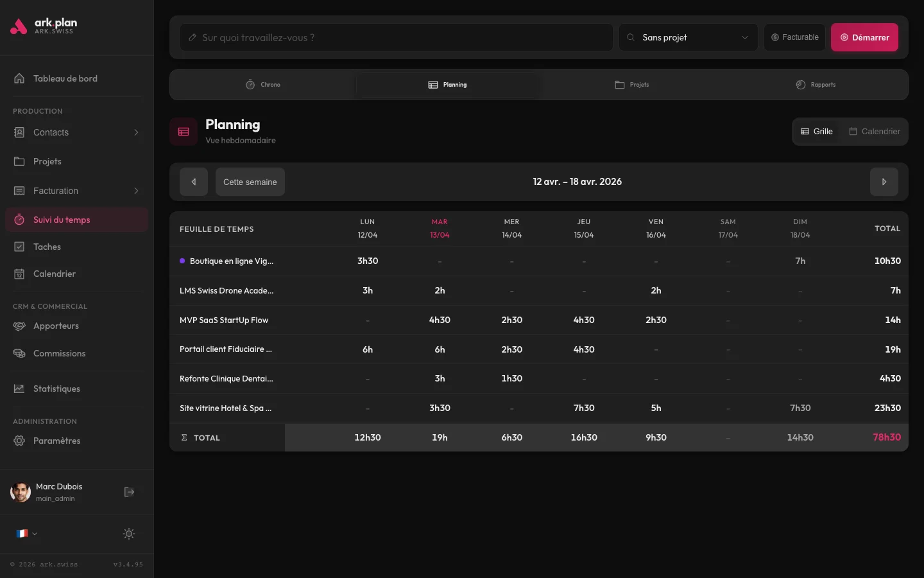Go to next week with right arrow
The height and width of the screenshot is (578, 924).
tap(884, 182)
